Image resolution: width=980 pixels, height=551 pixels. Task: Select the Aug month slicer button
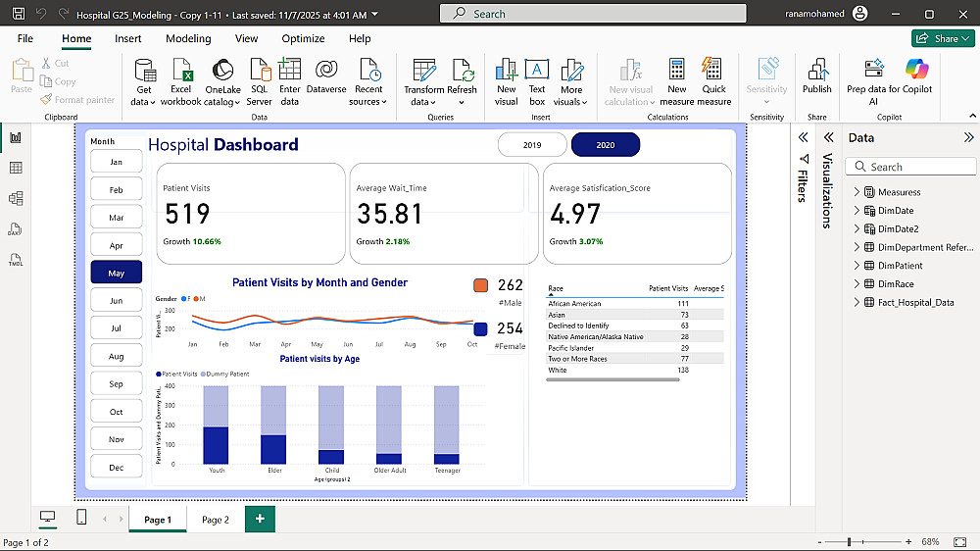pos(116,357)
